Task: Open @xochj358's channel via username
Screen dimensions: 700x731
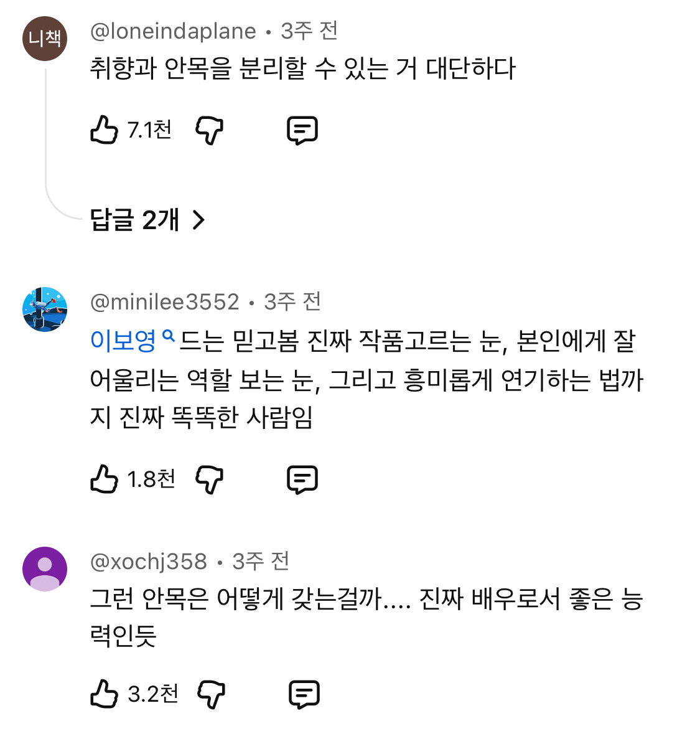Action: 148,562
